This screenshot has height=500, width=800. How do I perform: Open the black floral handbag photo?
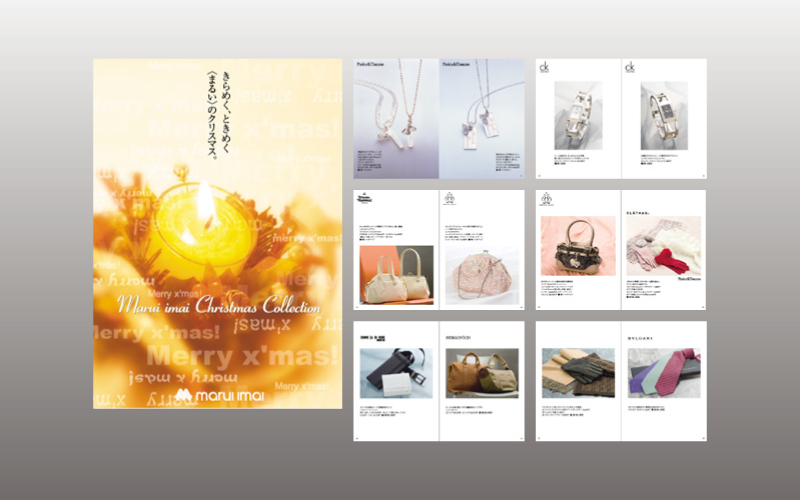[x=578, y=245]
